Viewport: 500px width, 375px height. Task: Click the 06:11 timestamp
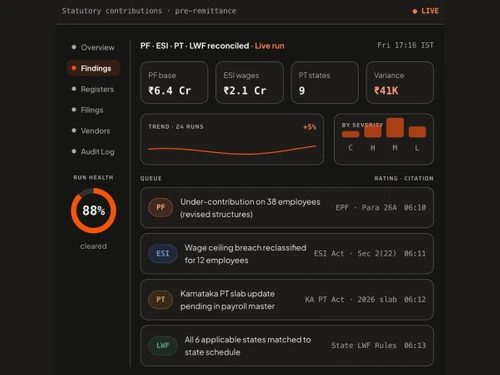415,254
